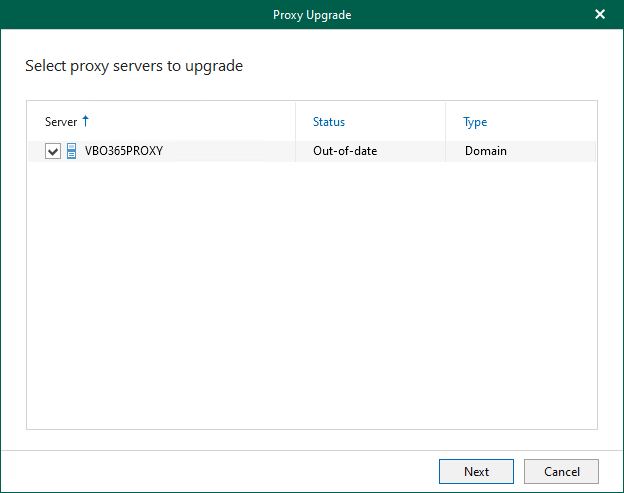Cancel the proxy upgrade wizard
The width and height of the screenshot is (624, 493).
click(x=561, y=471)
